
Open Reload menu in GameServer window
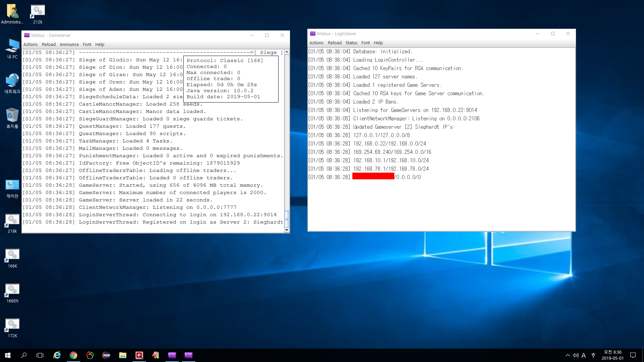click(x=49, y=44)
